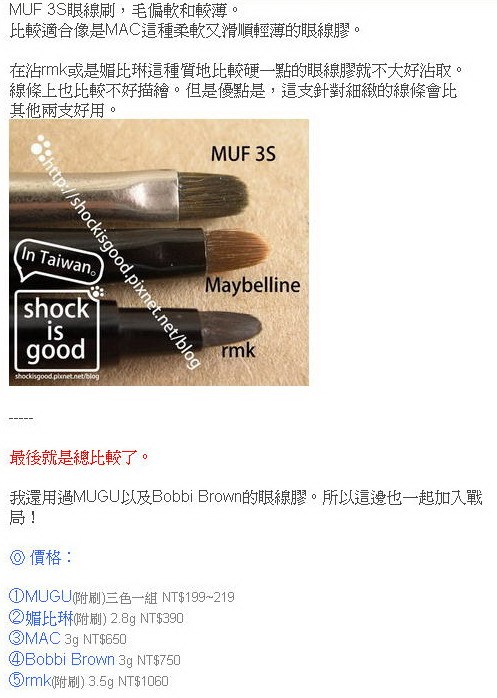497x698 pixels.
Task: Click the red heading 最後就是總比較了
Action: 79,457
